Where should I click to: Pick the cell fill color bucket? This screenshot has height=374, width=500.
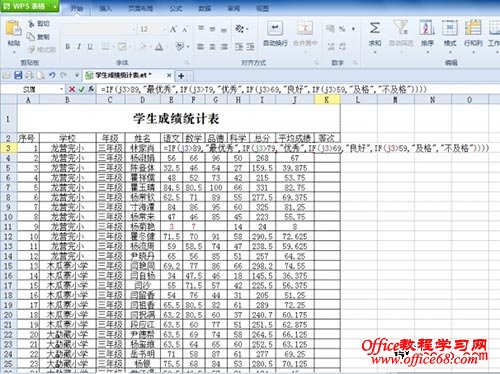tap(142, 47)
